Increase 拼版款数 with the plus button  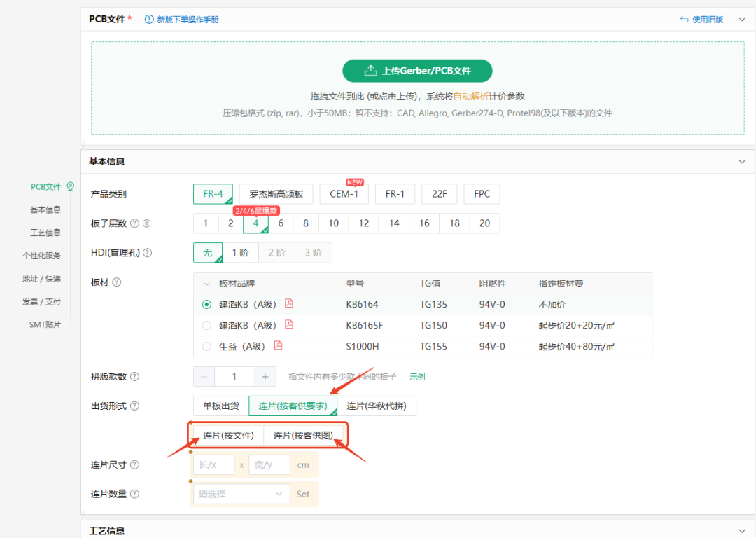point(265,377)
